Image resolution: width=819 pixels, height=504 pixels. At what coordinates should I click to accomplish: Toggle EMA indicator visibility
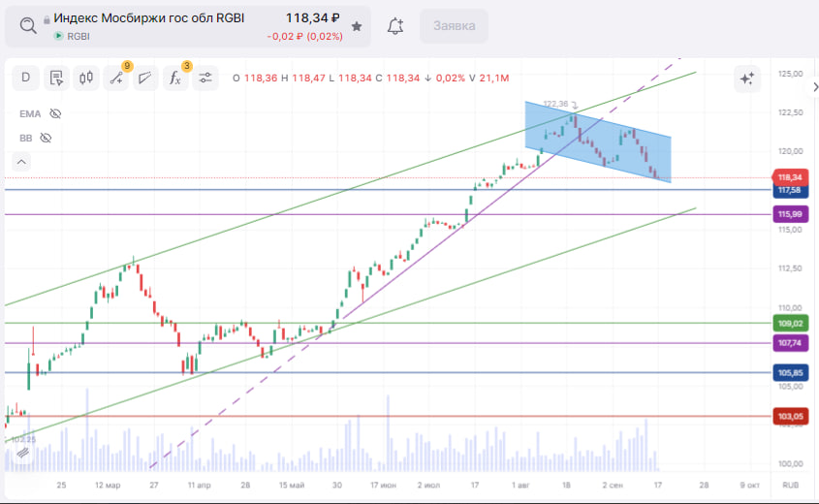click(x=55, y=113)
